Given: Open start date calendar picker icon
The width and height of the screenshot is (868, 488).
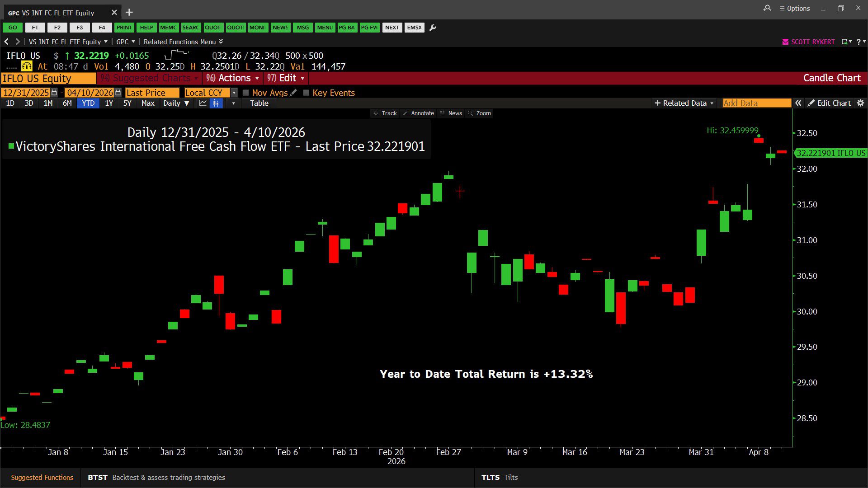Looking at the screenshot, I should click(54, 93).
